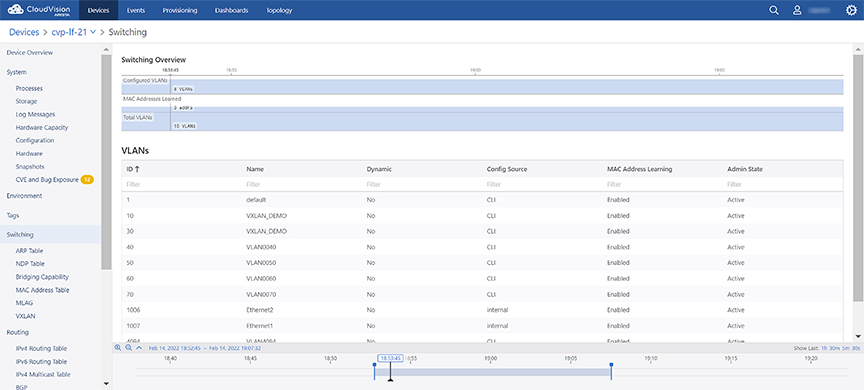Open Tags in sidebar
The image size is (864, 390).
[13, 215]
